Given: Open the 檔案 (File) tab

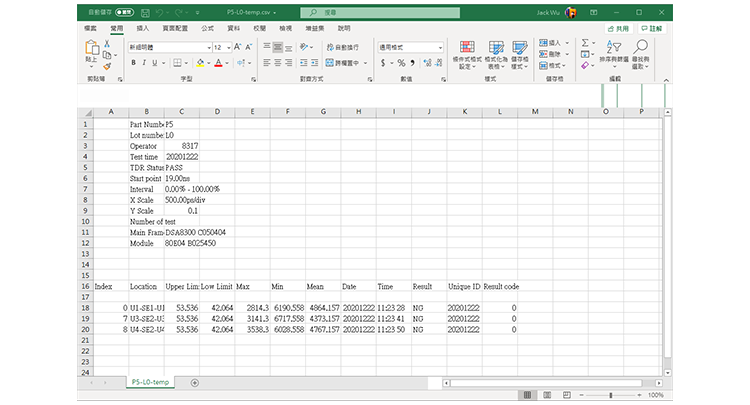Looking at the screenshot, I should (x=90, y=29).
